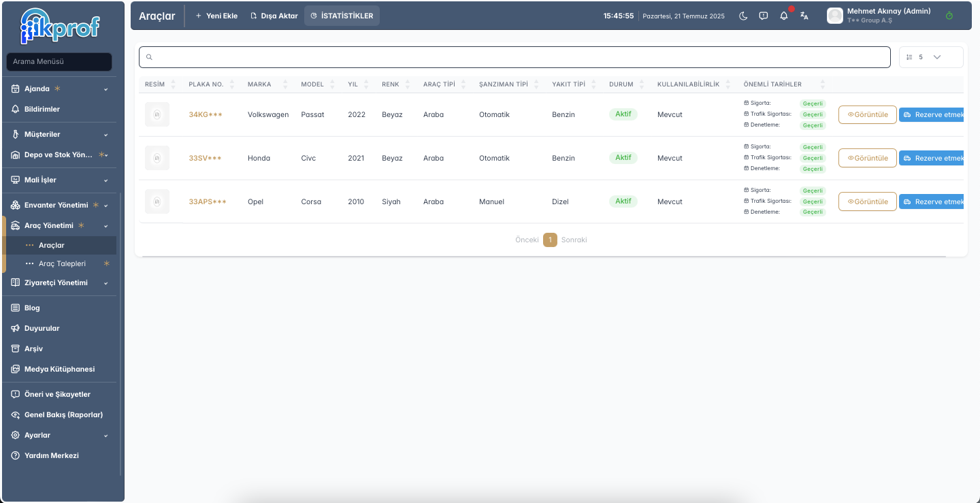980x503 pixels.
Task: Open the Volkswagen Passat image thumbnail
Action: [157, 114]
